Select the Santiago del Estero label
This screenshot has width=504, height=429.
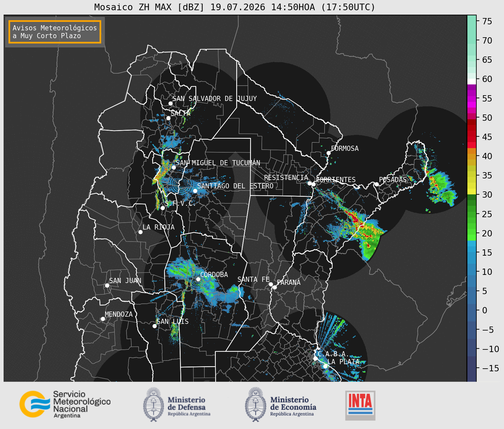235,186
